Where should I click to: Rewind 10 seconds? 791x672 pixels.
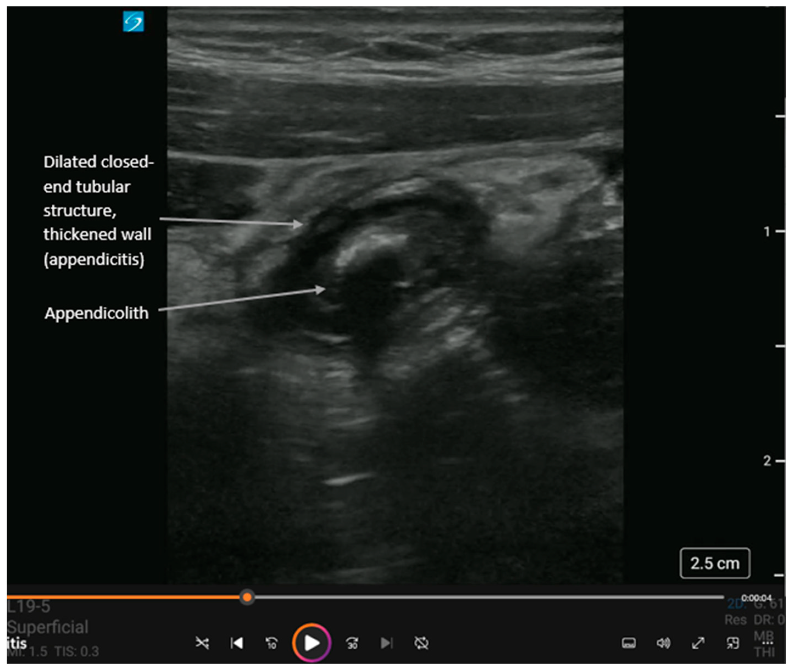(x=271, y=643)
